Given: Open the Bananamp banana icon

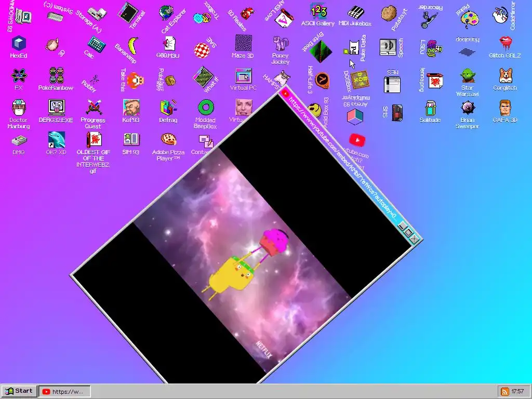Looking at the screenshot, I should pyautogui.click(x=132, y=46).
